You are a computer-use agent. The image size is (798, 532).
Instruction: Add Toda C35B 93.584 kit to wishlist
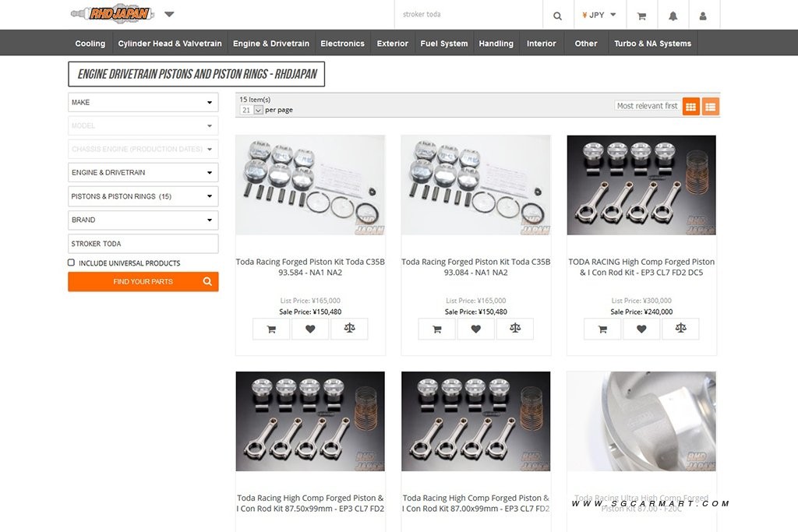(310, 329)
